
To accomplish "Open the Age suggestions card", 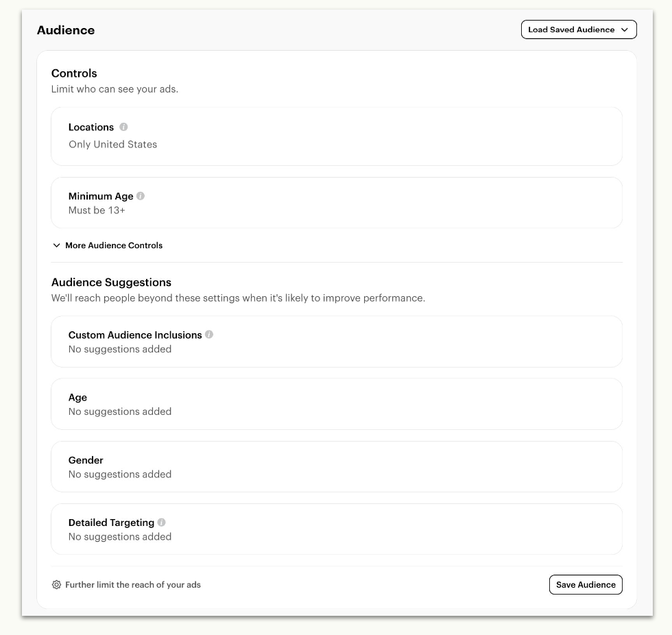I will click(337, 404).
